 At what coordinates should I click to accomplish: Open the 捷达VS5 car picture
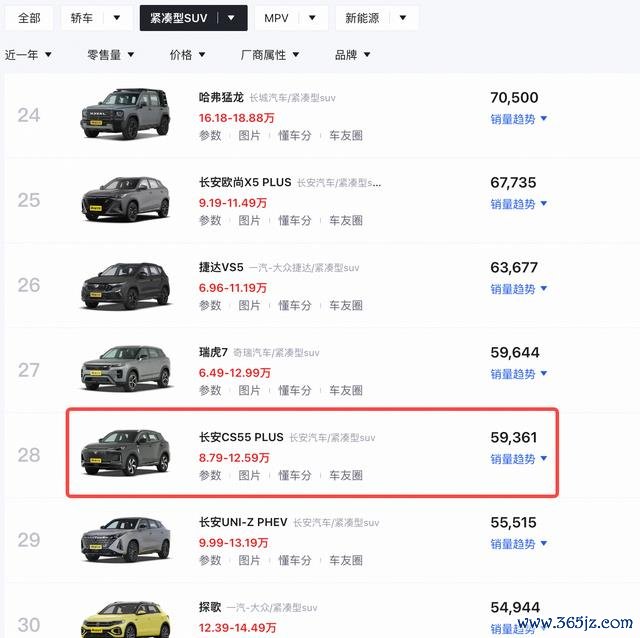pos(126,285)
